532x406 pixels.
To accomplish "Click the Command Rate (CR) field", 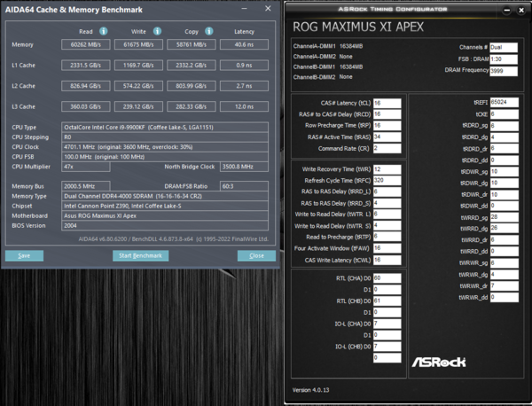I will point(387,148).
